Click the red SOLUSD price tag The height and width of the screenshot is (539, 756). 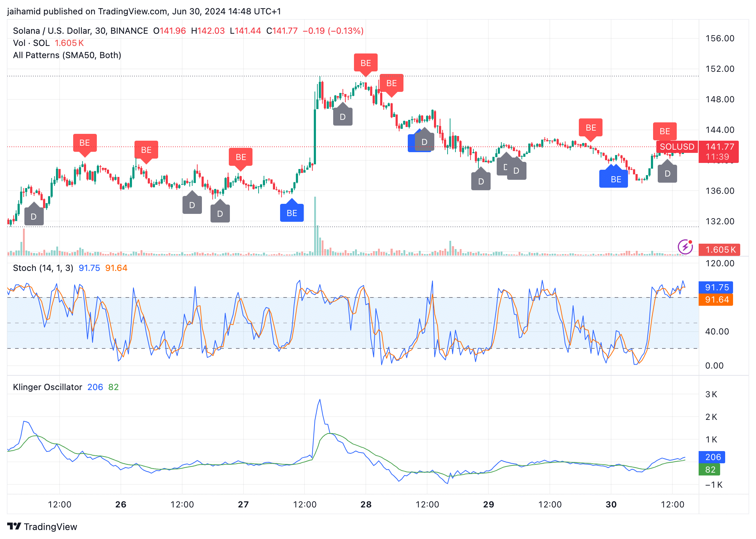coord(677,147)
